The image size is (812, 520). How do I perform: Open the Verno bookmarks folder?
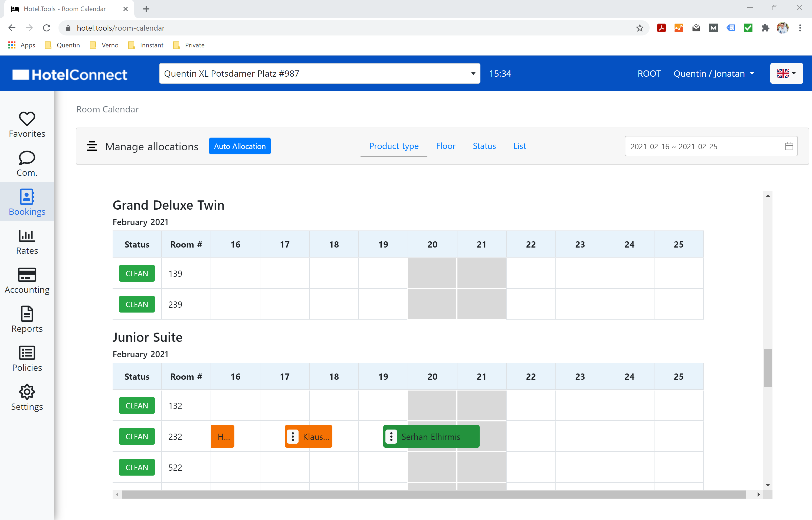click(x=104, y=45)
